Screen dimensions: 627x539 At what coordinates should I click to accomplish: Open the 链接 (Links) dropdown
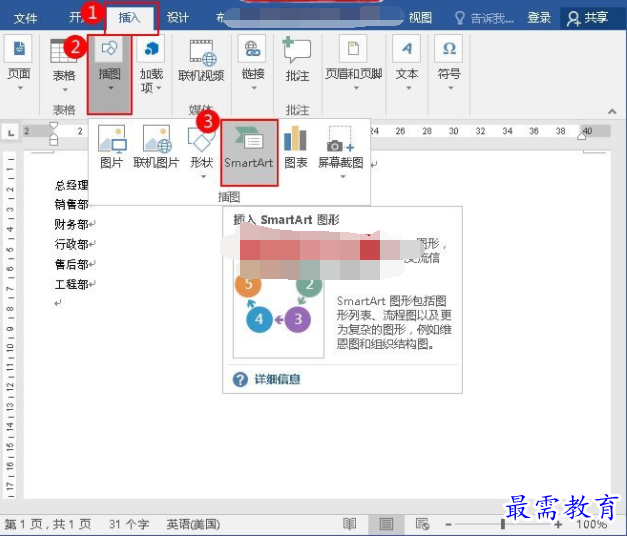click(253, 63)
